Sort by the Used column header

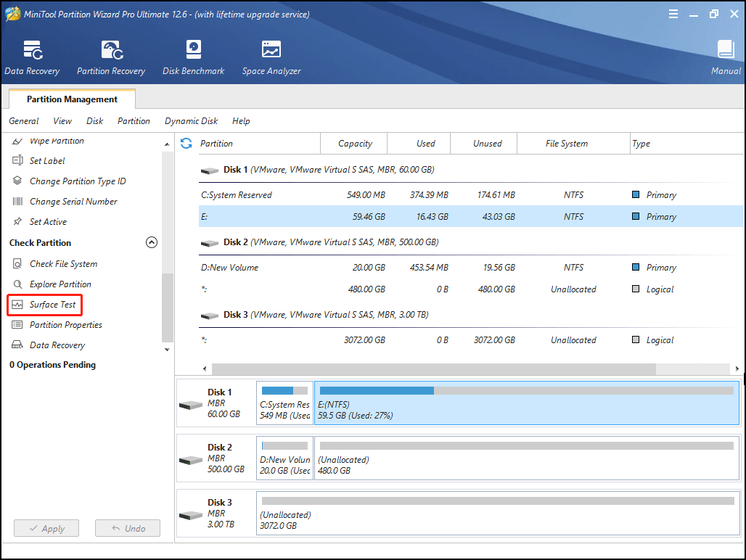tap(419, 144)
